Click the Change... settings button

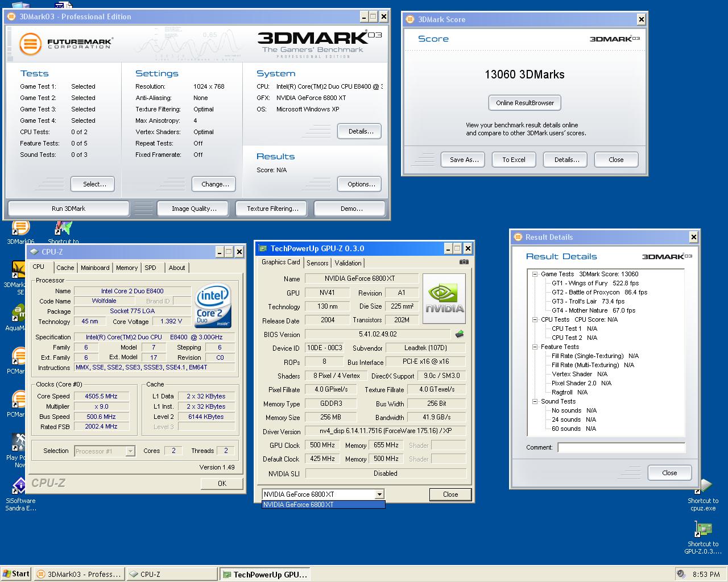pos(214,184)
